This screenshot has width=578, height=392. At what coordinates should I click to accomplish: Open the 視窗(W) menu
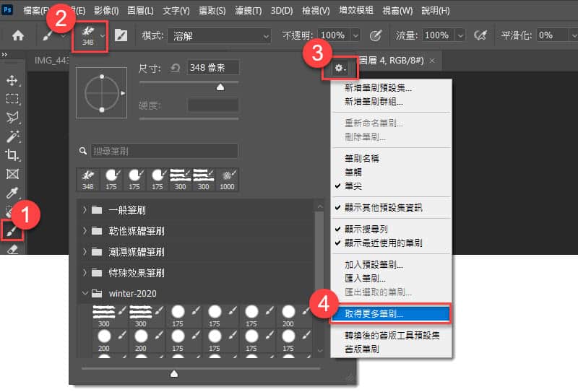click(x=397, y=10)
